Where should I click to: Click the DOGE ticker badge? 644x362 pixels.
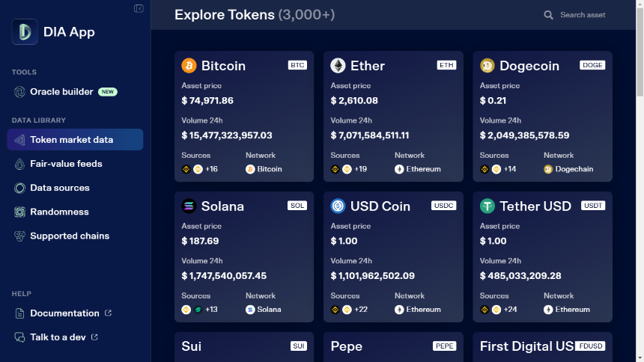[x=592, y=65]
